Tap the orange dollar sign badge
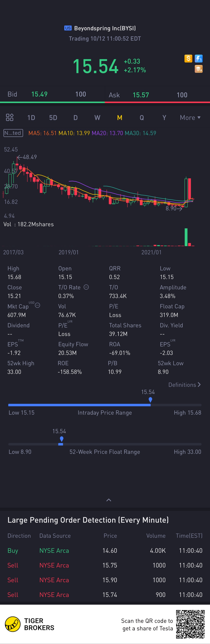The image size is (210, 644). click(188, 58)
